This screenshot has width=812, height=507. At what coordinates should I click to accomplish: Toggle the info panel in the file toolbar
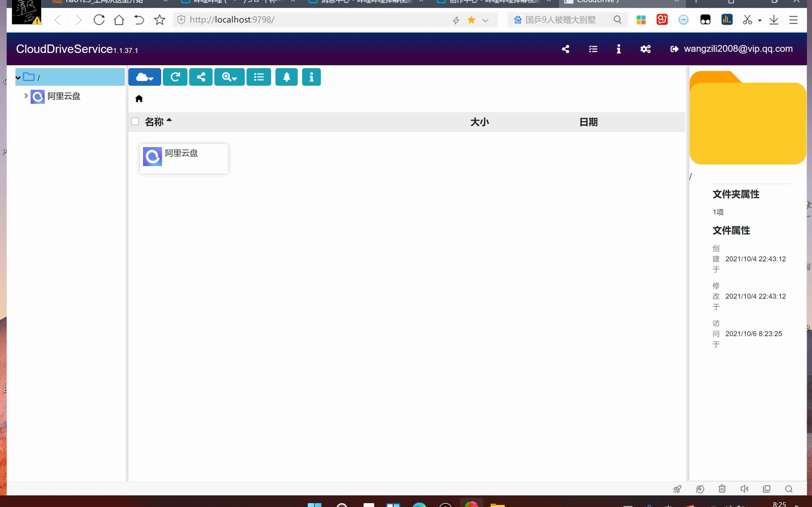(311, 77)
